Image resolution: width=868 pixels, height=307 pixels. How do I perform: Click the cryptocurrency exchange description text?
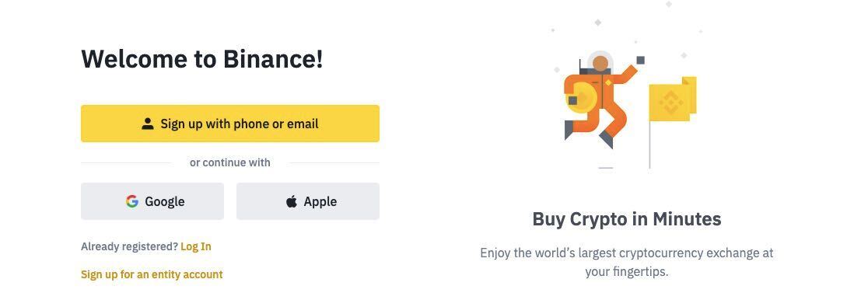[x=627, y=262]
